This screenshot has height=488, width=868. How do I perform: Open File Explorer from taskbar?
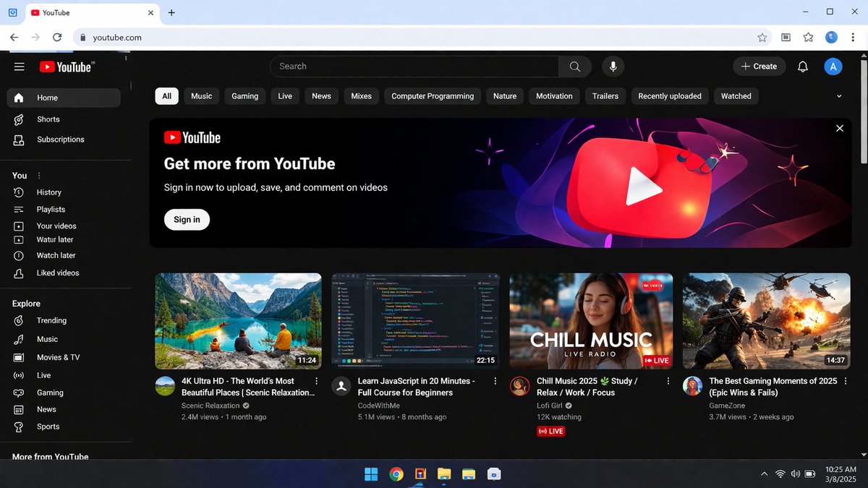click(444, 474)
